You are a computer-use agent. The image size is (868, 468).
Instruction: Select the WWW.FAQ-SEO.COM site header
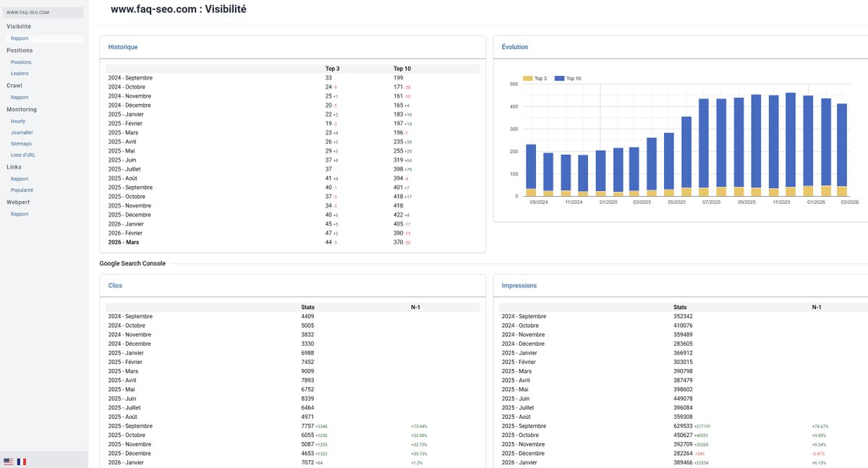(42, 12)
